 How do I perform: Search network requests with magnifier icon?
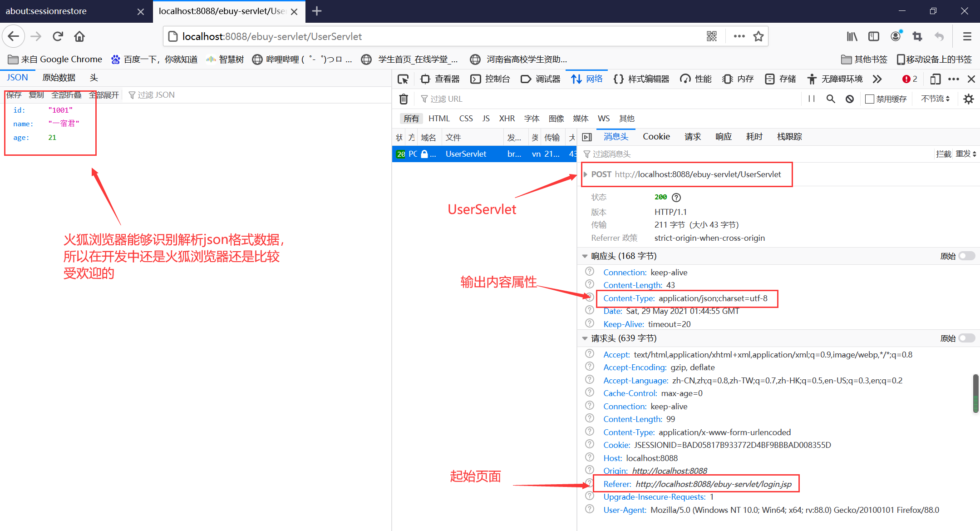(x=831, y=99)
